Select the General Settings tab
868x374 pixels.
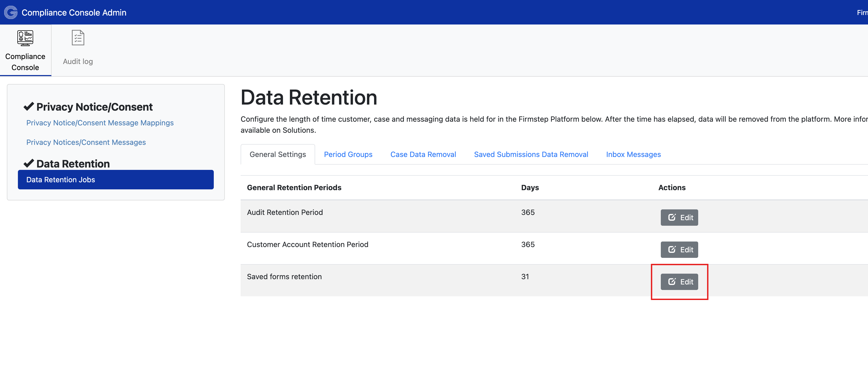point(278,154)
